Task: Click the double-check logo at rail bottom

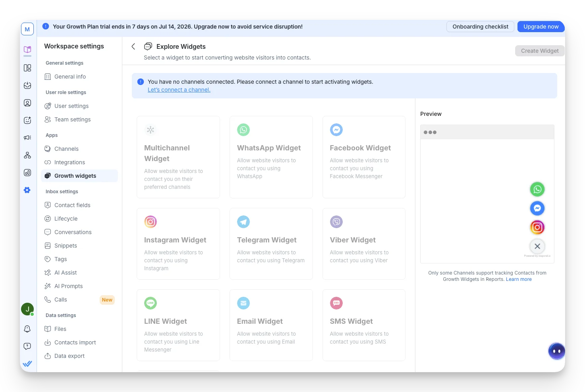Action: [x=27, y=363]
